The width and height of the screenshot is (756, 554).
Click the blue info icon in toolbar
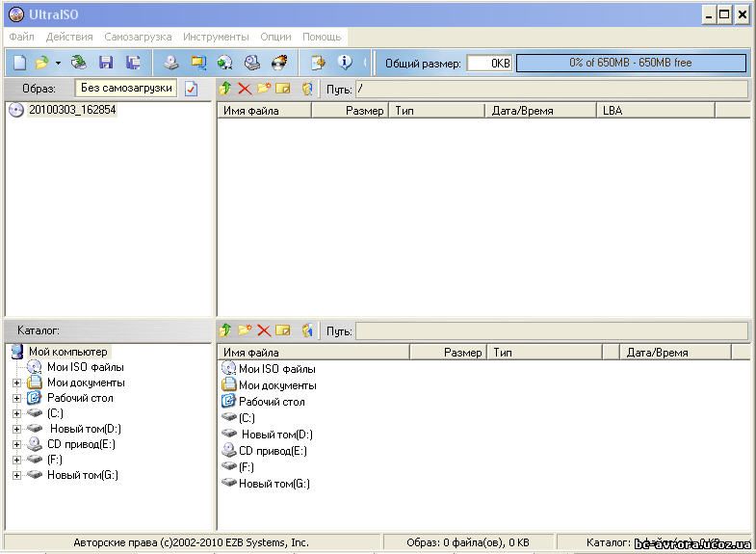tap(345, 63)
